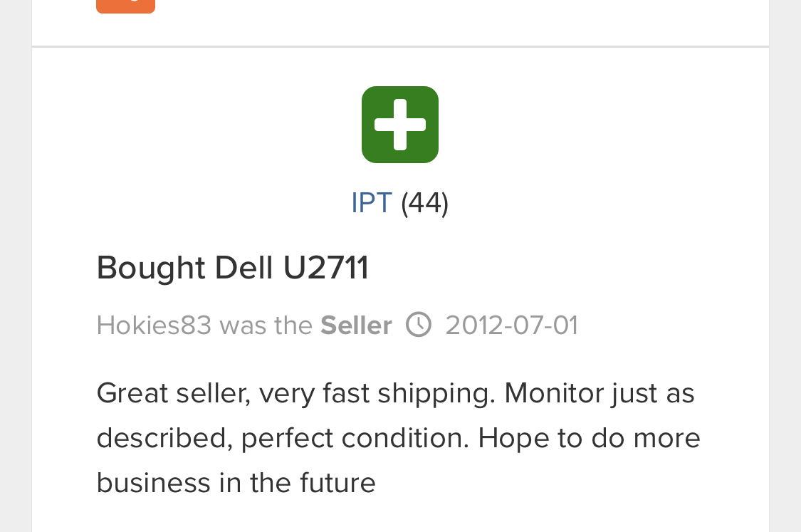Click the divider line between feedback cards
Viewport: 801px width, 532px height.
click(400, 47)
